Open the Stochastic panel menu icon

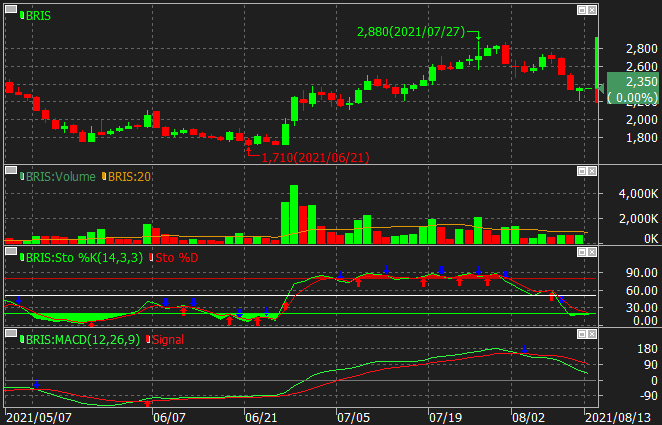[11, 252]
